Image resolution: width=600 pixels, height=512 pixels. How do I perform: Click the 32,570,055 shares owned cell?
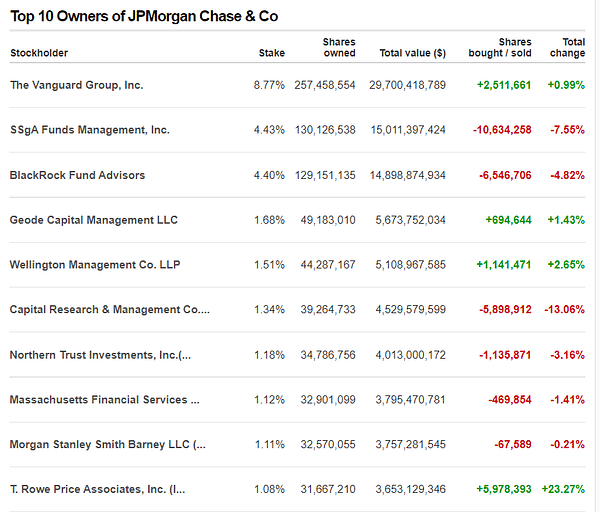point(328,444)
